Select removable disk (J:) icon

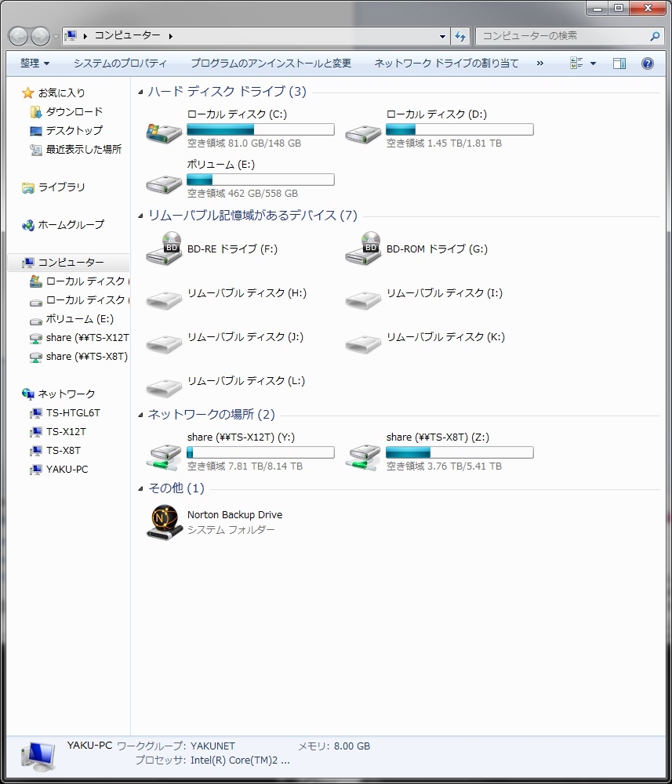point(164,344)
